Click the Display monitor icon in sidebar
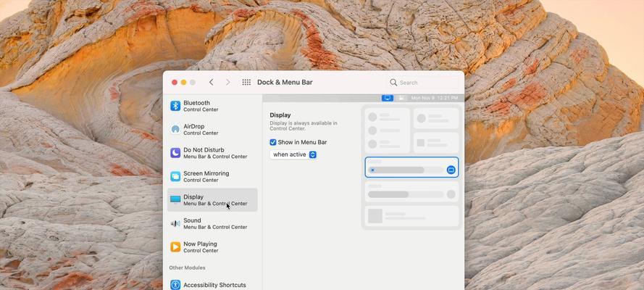 click(x=175, y=199)
